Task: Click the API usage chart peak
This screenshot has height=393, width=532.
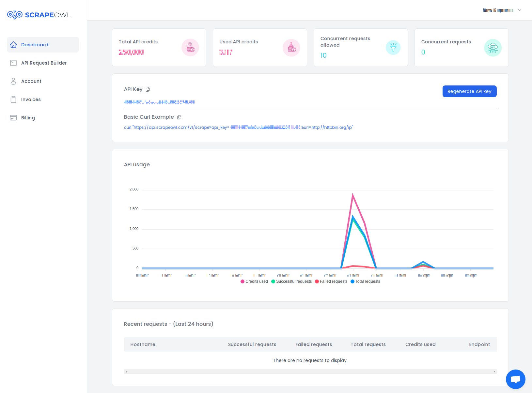Action: pos(352,195)
